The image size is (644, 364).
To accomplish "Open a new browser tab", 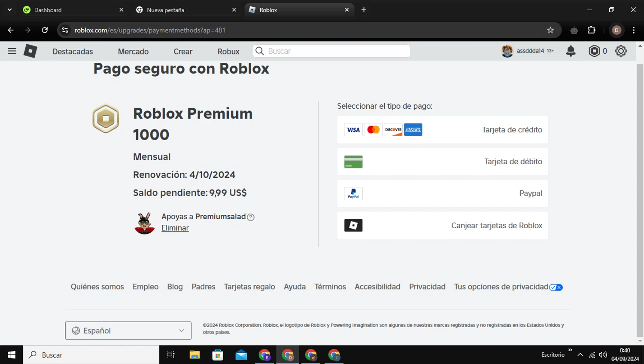I will tap(364, 10).
